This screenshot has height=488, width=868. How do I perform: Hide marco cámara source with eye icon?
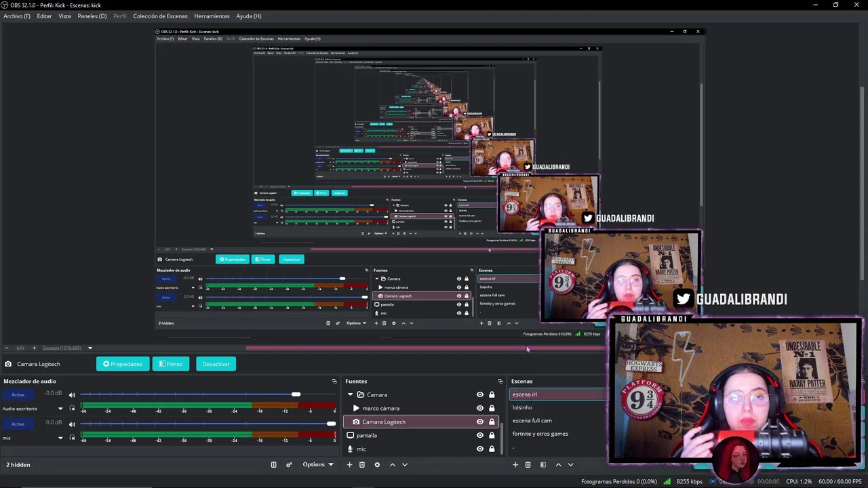click(x=480, y=408)
